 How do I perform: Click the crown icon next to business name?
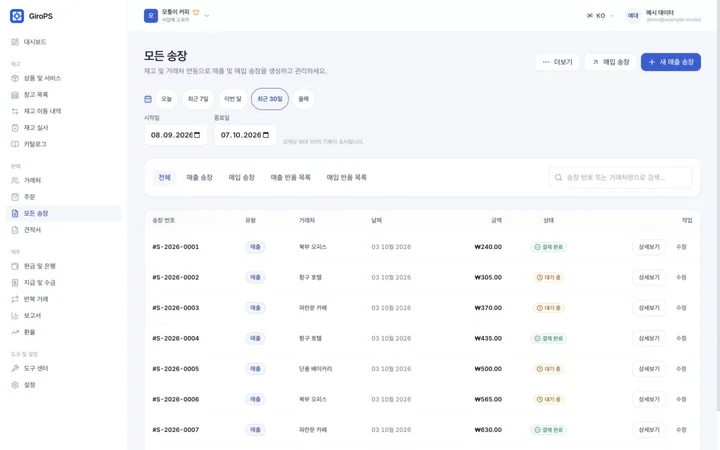pyautogui.click(x=196, y=12)
